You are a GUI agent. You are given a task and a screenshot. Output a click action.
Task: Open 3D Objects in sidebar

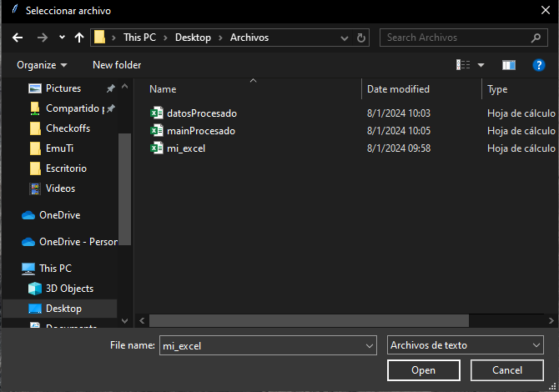click(x=69, y=289)
